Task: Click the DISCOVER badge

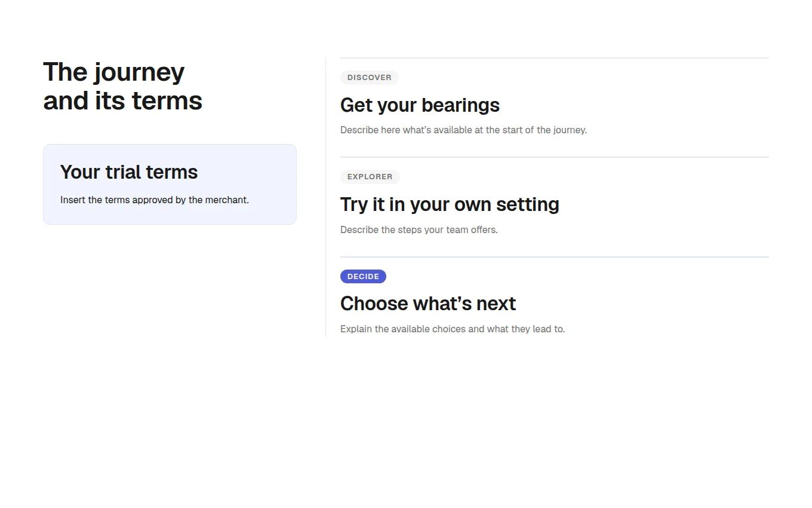Action: (369, 77)
